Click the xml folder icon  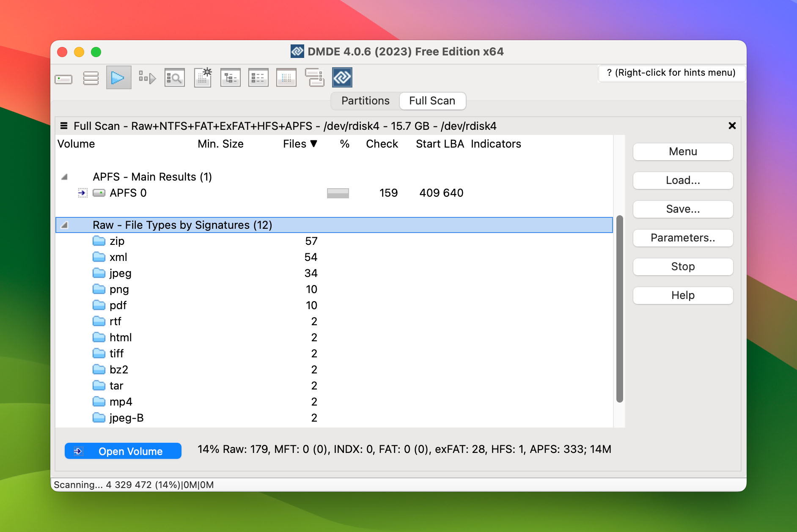coord(99,257)
